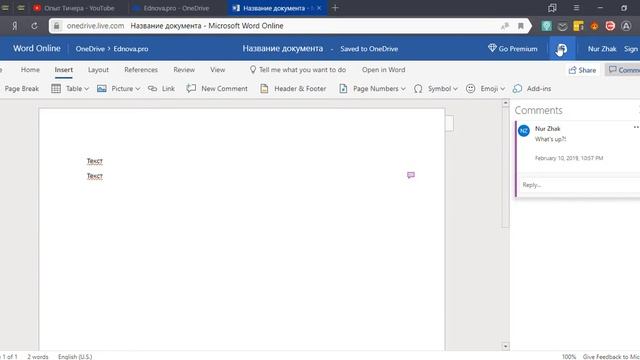This screenshot has height=360, width=640.
Task: Click the Skype icon in header
Action: tap(562, 49)
